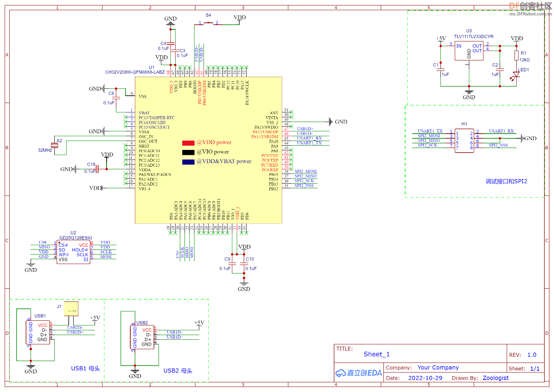Click the REV value 1.0
Viewport: 554px width, 392px height.
click(x=532, y=355)
